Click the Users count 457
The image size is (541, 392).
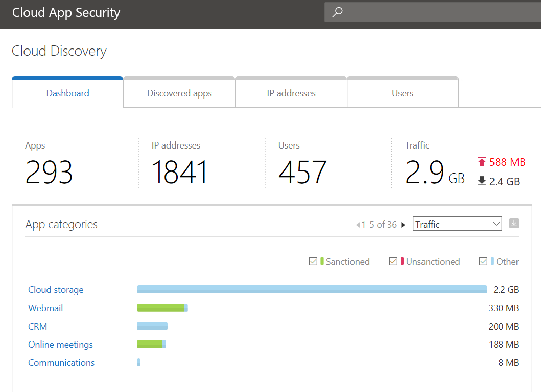pos(302,172)
